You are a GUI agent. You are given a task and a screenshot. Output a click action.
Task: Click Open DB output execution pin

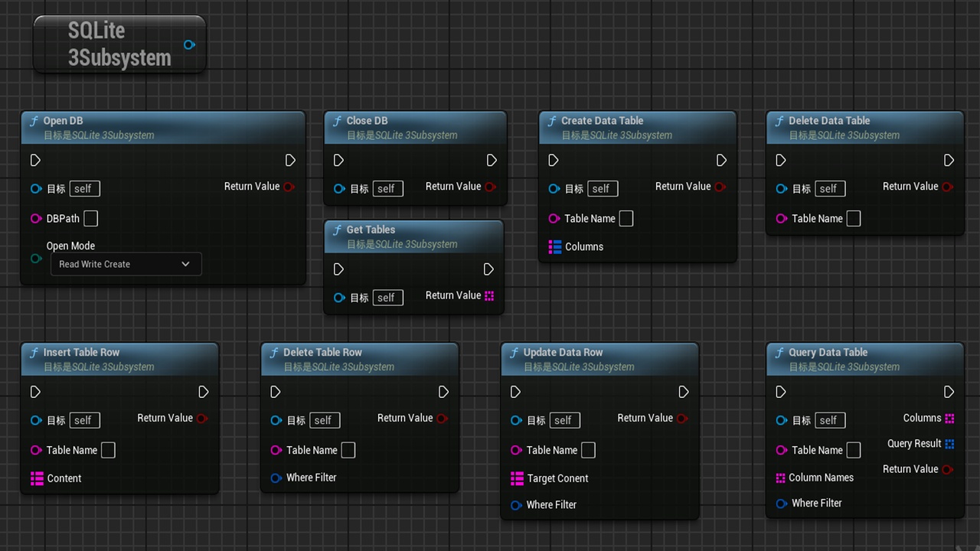coord(290,160)
